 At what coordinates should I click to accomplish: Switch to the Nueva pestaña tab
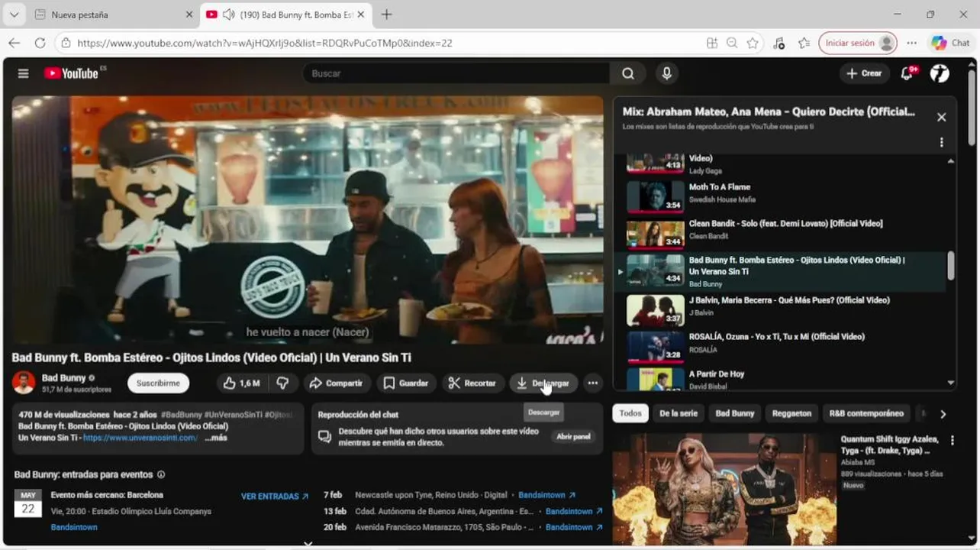pos(114,15)
